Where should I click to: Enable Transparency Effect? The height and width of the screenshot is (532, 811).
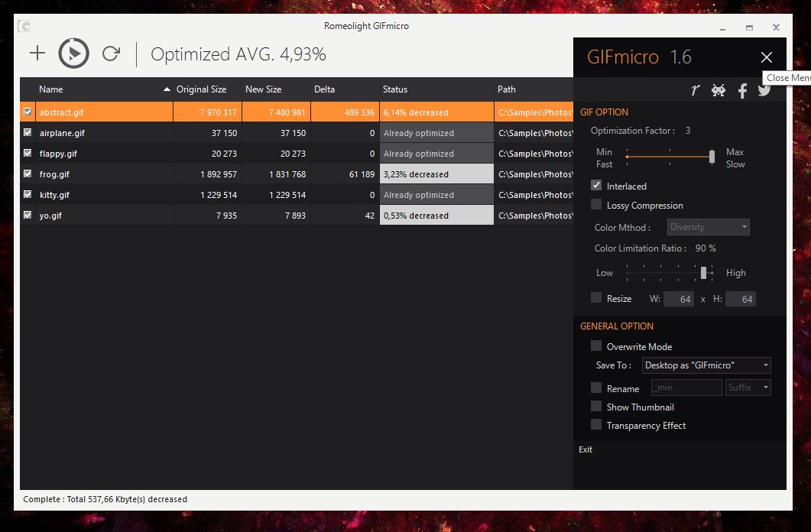click(x=596, y=425)
